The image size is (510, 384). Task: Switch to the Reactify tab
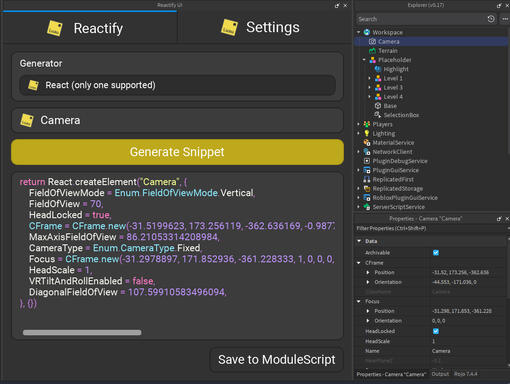89,28
